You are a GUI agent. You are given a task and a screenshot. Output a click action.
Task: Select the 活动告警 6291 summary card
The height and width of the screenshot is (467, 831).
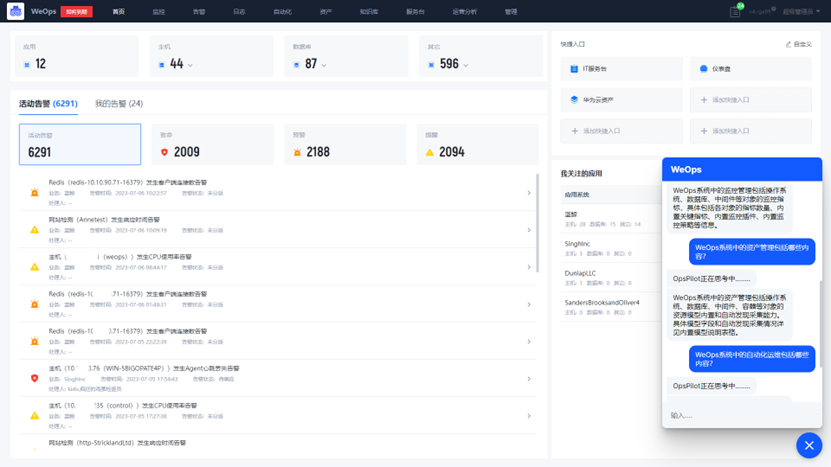pos(80,144)
